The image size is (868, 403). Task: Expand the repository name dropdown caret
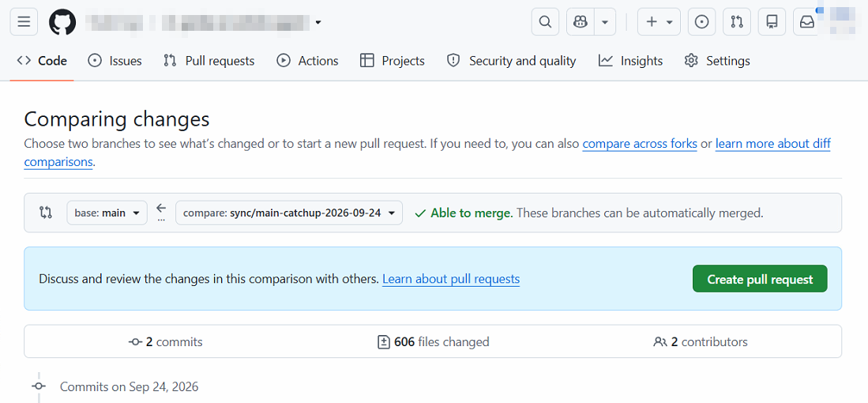click(318, 23)
